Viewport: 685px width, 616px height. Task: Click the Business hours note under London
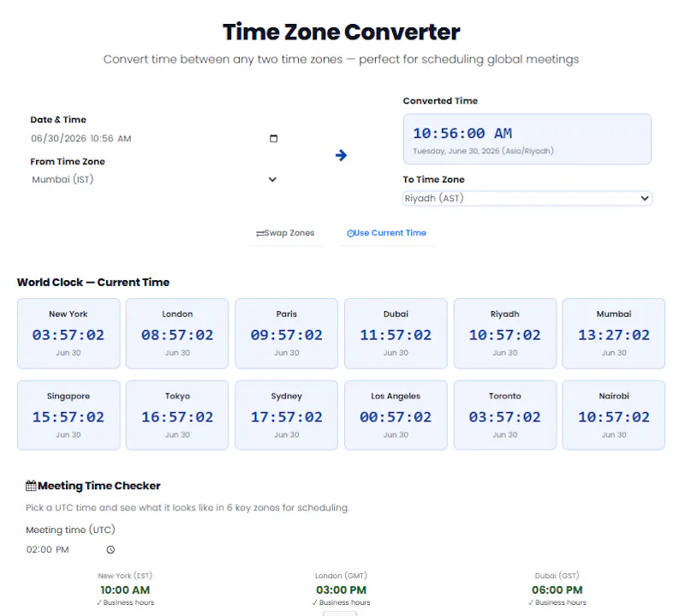pos(341,602)
